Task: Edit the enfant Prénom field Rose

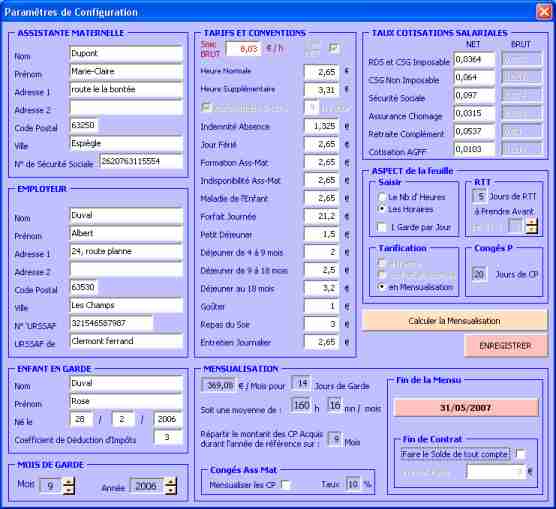Action: 126,401
